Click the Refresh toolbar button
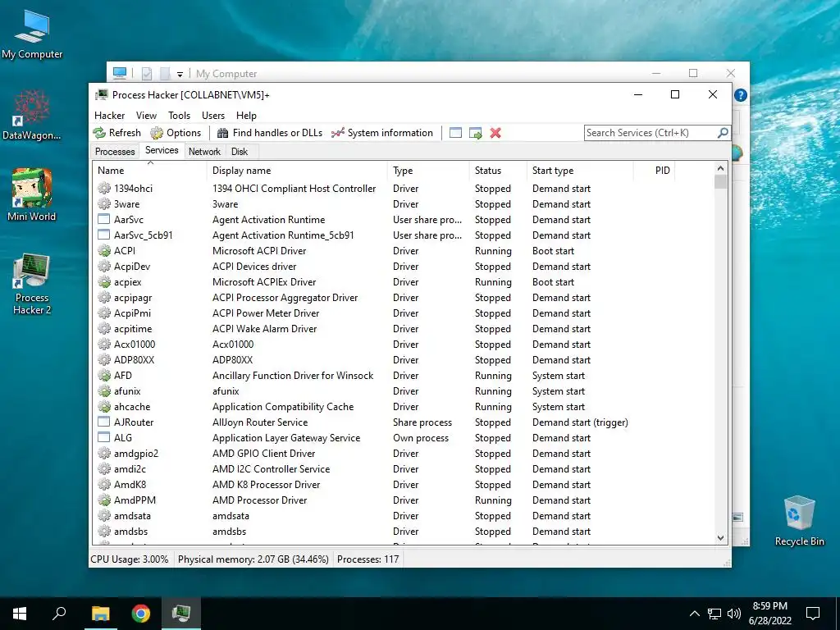 point(116,133)
